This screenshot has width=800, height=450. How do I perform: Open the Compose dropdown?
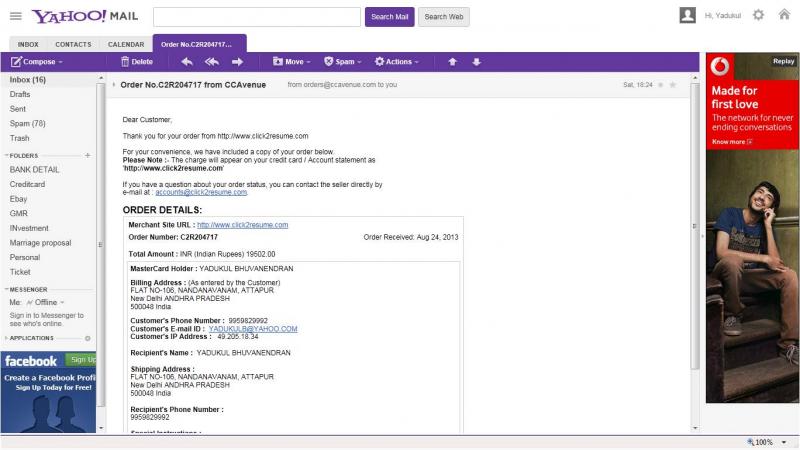(37, 62)
